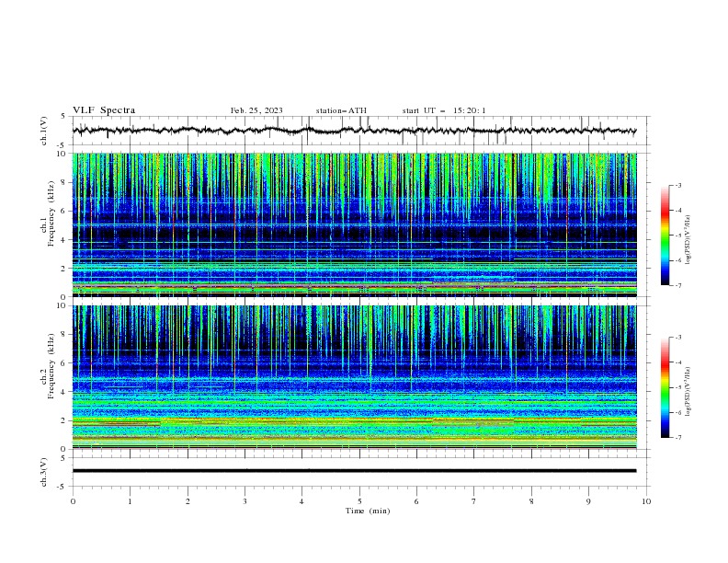Click the "10" kHz tick on ch.2 frequency axis
Screen dimensions: 728x563
pos(63,305)
